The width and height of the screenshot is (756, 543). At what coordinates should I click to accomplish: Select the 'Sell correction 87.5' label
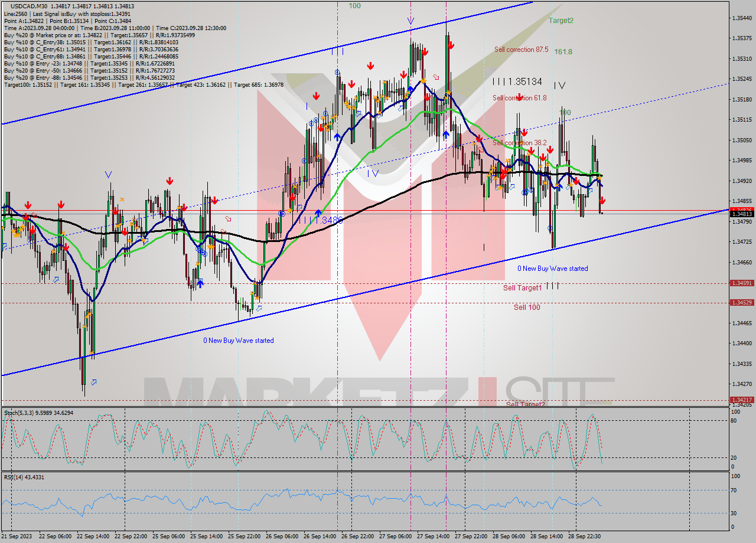tap(522, 50)
